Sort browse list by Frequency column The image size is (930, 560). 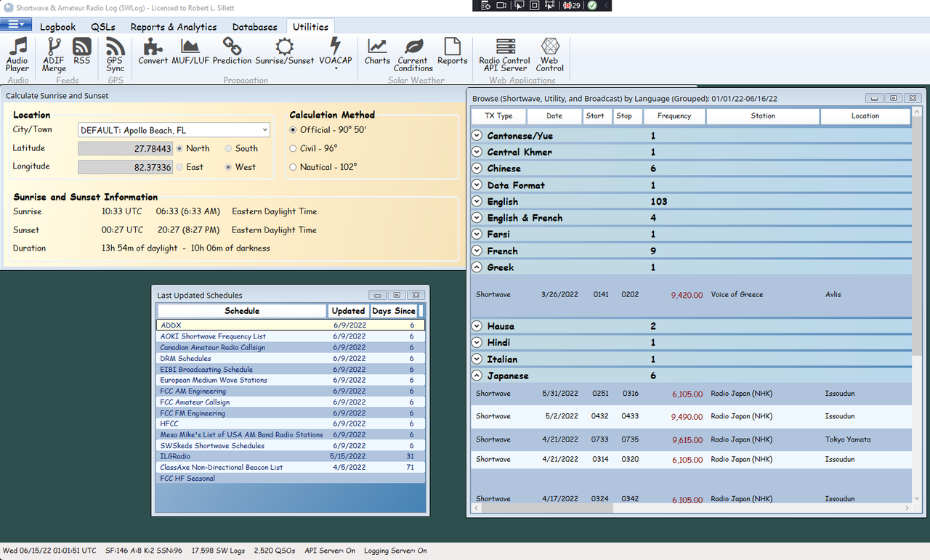coord(674,115)
